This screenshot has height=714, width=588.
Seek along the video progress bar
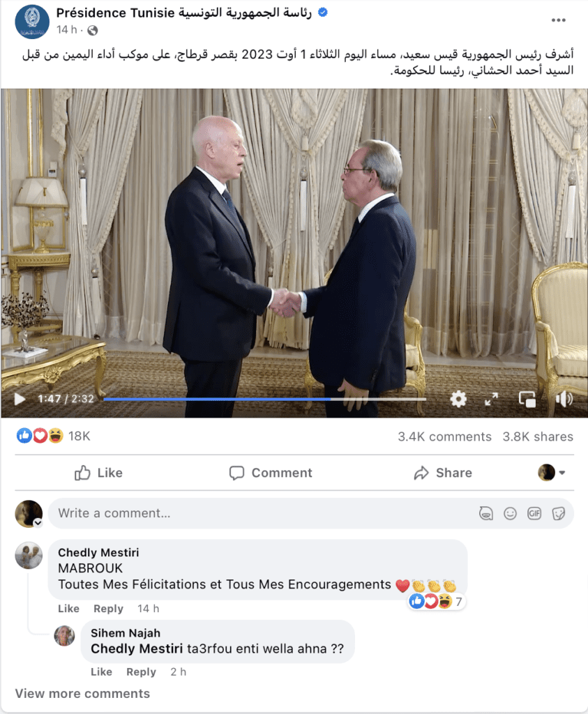264,400
